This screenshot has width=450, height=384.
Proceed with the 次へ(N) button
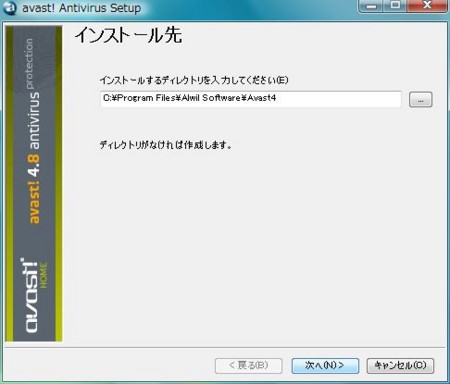325,366
